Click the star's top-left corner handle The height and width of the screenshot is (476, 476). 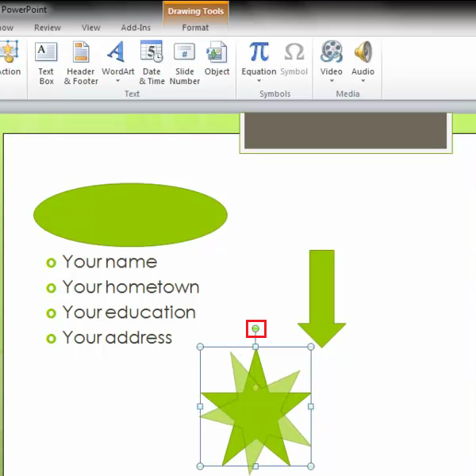tap(200, 347)
